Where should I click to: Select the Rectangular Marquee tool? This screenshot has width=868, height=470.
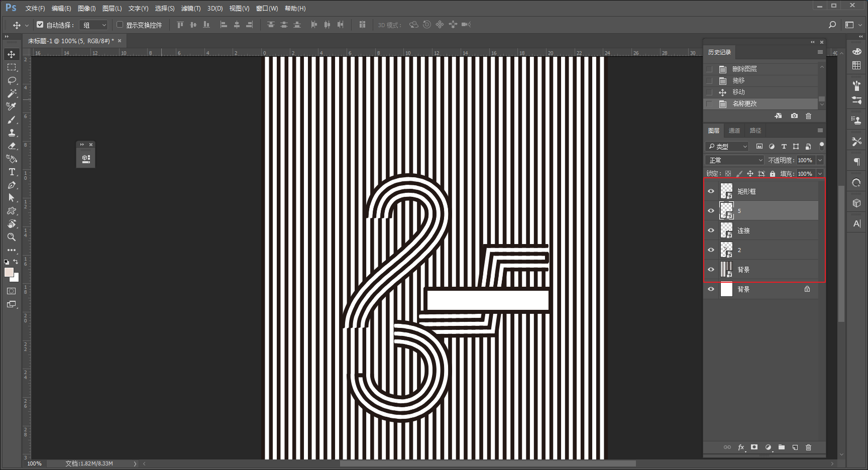click(x=12, y=67)
